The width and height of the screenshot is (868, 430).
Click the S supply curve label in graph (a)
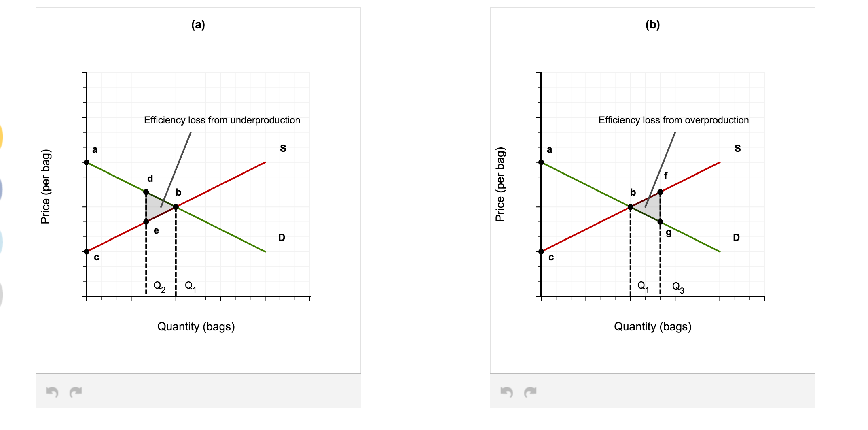283,149
